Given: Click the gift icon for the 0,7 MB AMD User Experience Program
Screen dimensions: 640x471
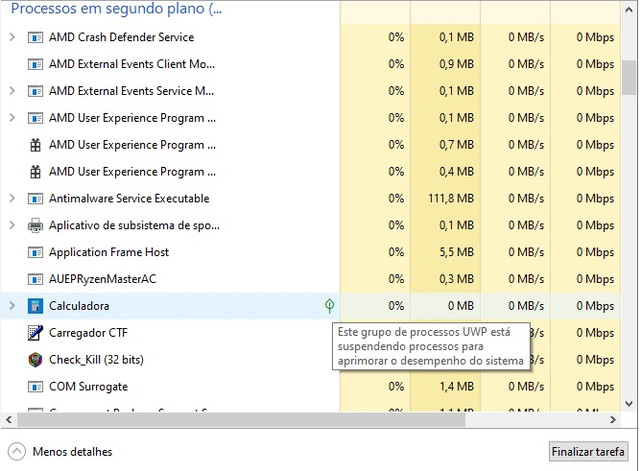Looking at the screenshot, I should point(36,145).
